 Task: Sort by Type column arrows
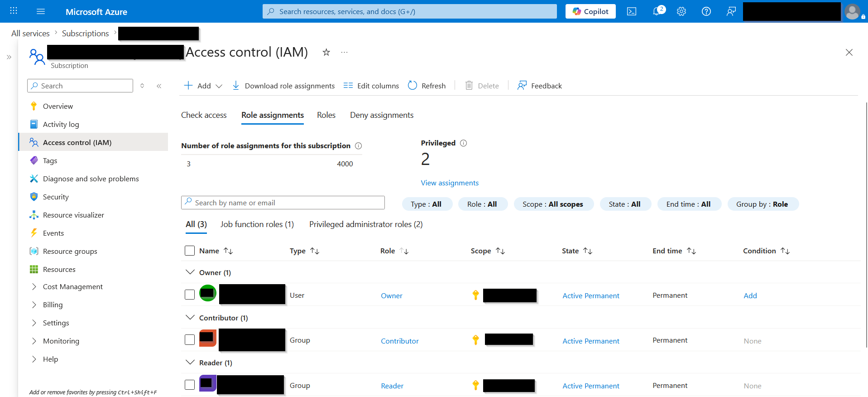pyautogui.click(x=315, y=251)
